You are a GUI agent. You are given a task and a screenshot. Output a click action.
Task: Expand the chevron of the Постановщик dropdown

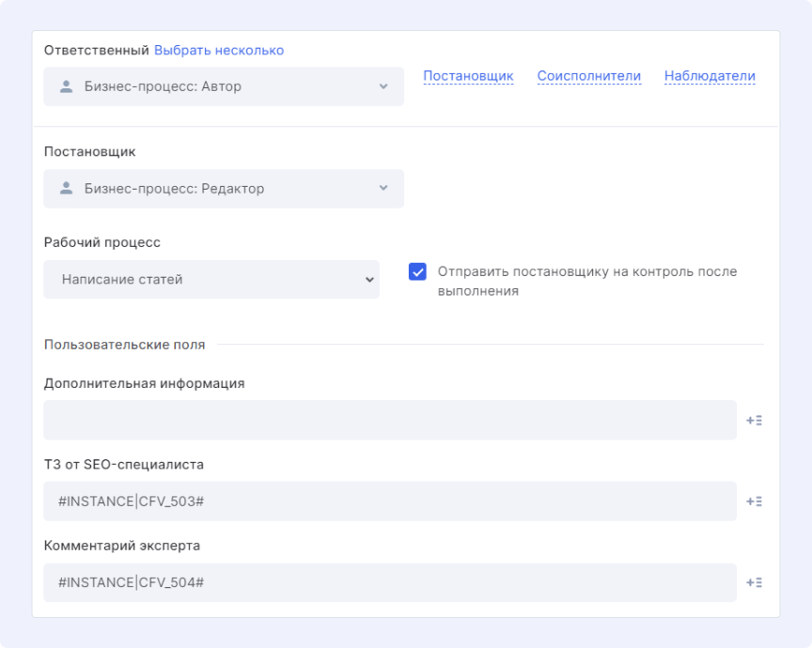pyautogui.click(x=383, y=189)
